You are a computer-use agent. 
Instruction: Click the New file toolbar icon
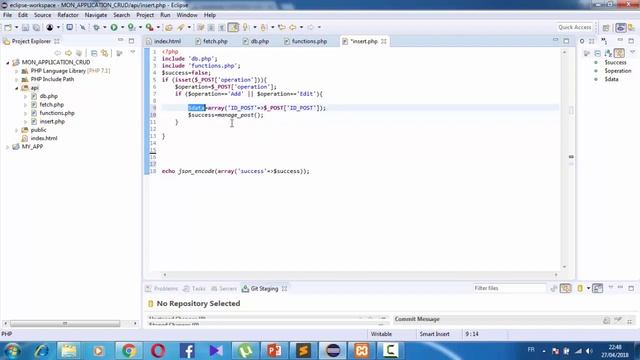(x=8, y=27)
